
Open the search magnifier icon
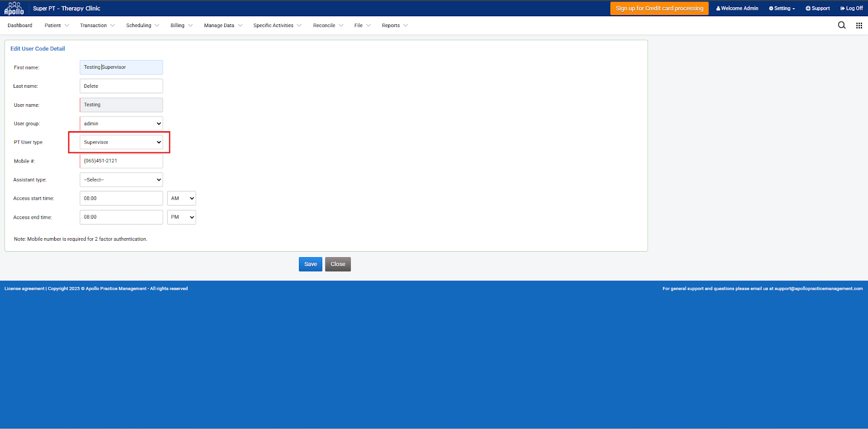(x=841, y=25)
